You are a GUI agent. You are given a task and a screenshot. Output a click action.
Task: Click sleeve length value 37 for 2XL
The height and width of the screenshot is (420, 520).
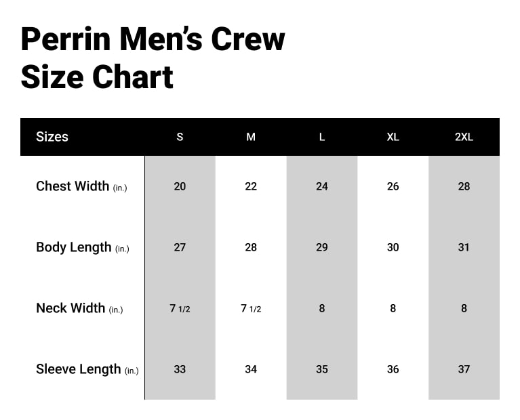click(x=464, y=369)
